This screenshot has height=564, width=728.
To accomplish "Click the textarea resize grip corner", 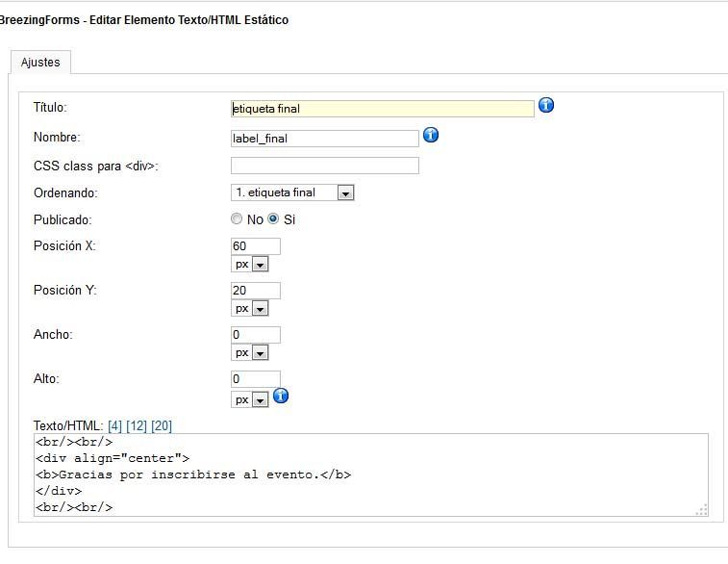I will (702, 510).
